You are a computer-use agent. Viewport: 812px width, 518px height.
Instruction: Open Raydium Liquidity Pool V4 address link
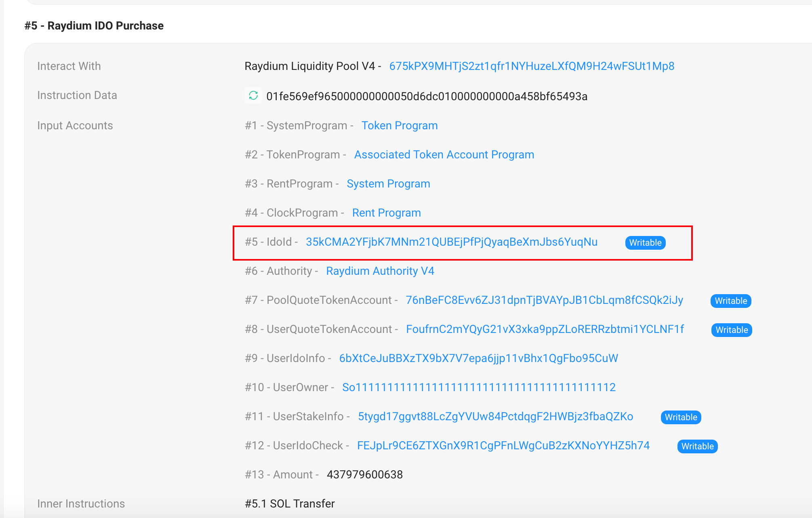532,66
